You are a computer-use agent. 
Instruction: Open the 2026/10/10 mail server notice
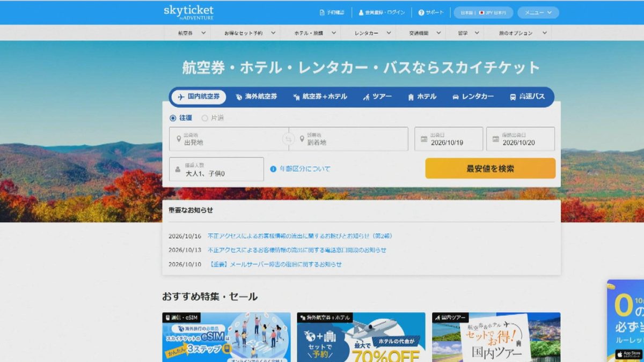[275, 264]
